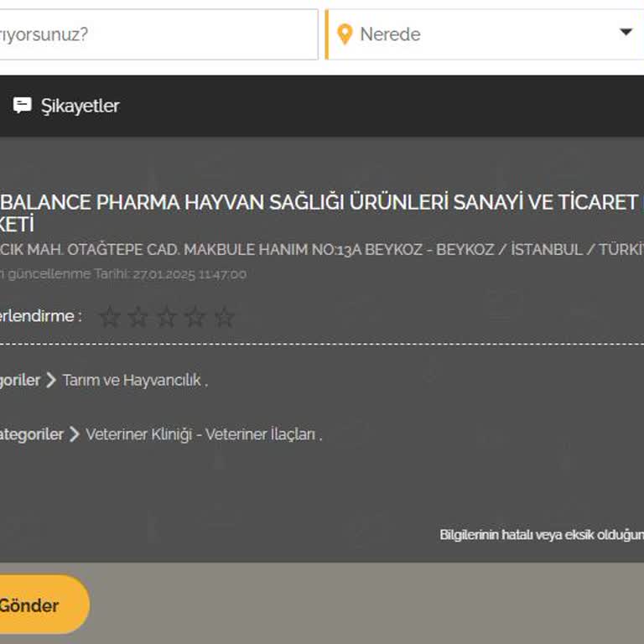Click the Şikayetler speech bubble icon

22,105
